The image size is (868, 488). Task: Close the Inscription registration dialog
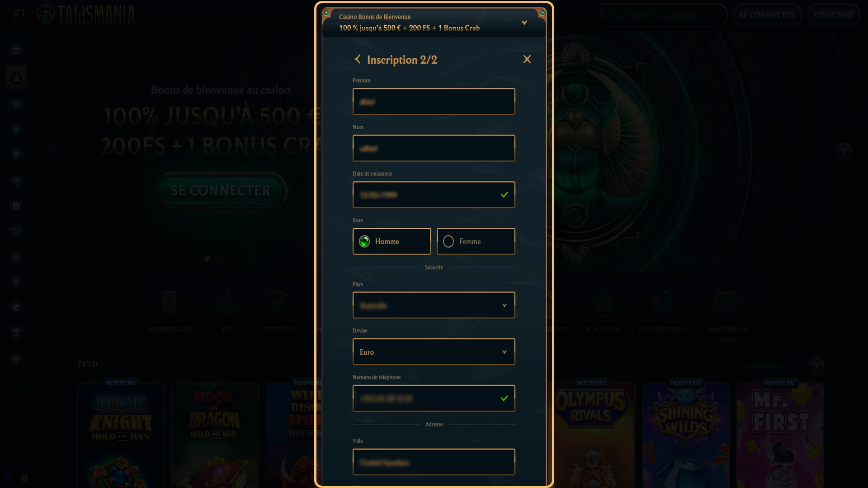(x=527, y=59)
